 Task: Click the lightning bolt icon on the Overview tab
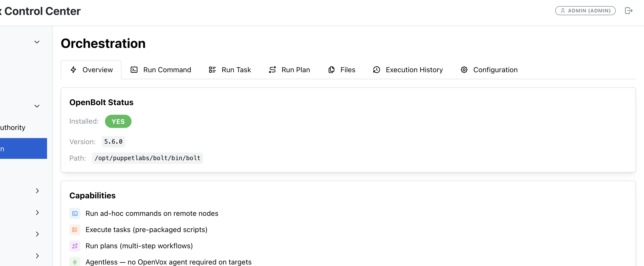73,70
